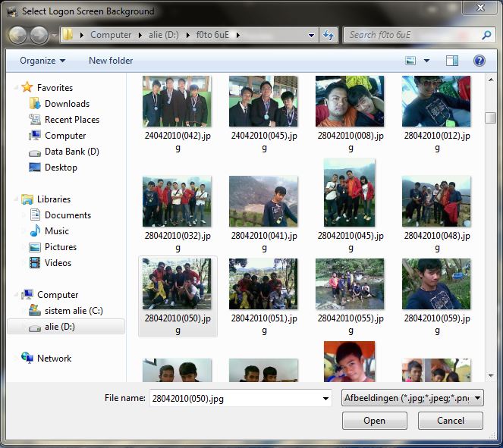
Task: Click the Computer icon under Favorites
Action: pyautogui.click(x=35, y=135)
